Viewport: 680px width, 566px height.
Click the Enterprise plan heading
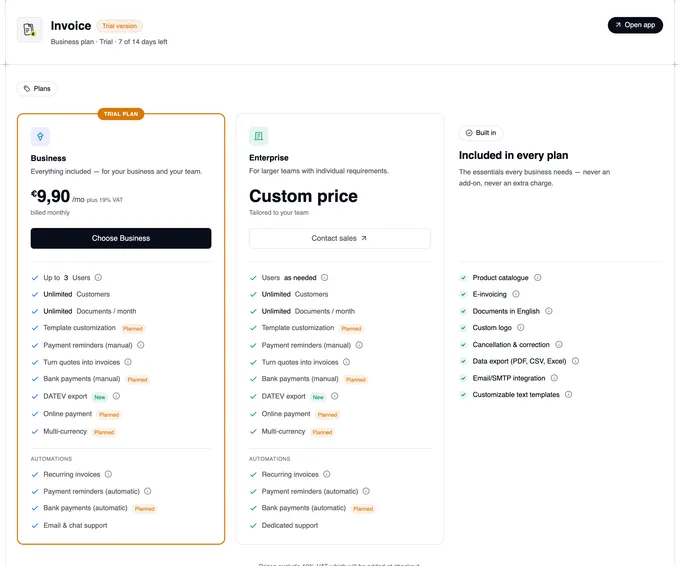tap(269, 158)
